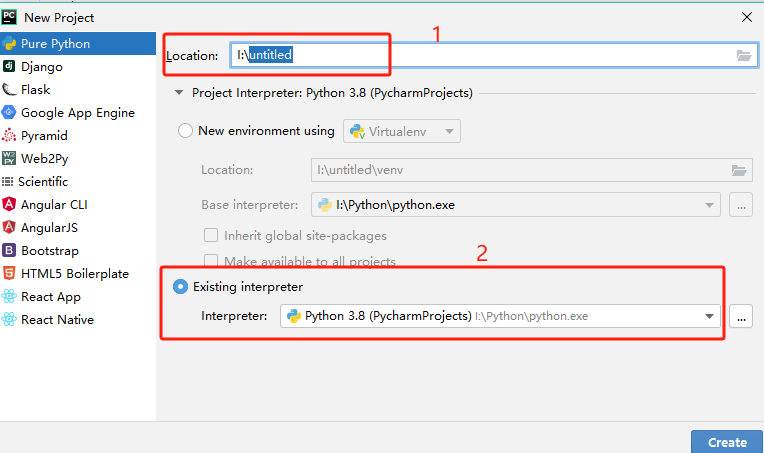This screenshot has height=453, width=764.
Task: Click ellipsis button beside existing Interpreter
Action: [x=741, y=317]
